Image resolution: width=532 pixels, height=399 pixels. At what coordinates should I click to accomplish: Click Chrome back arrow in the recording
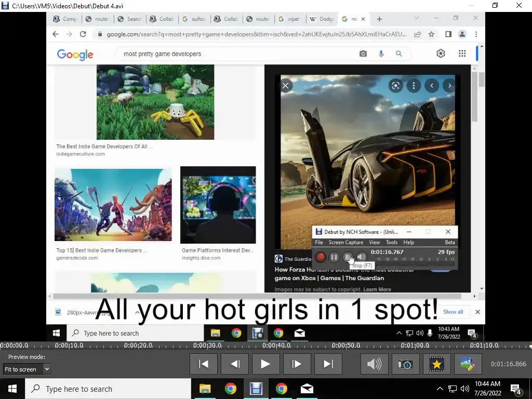click(x=56, y=34)
